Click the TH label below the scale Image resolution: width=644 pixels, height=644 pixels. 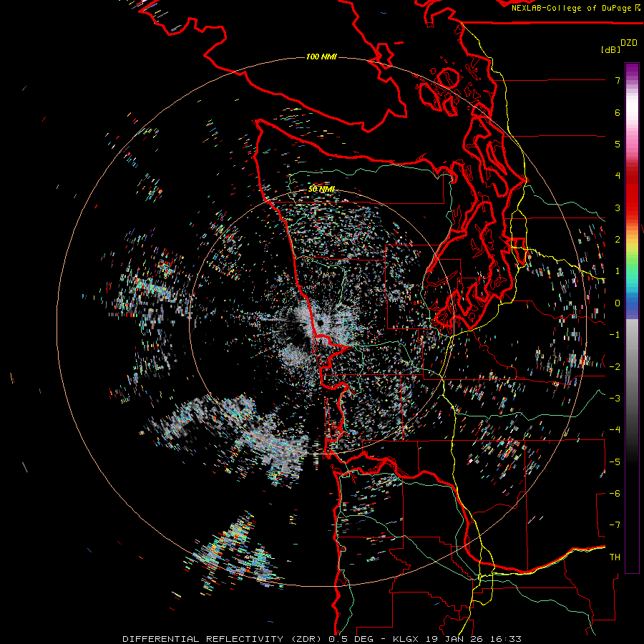[x=615, y=557]
